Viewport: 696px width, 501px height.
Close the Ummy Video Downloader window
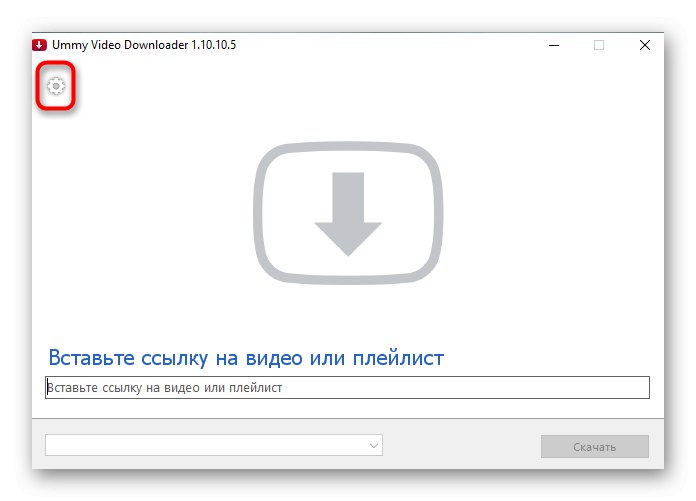[x=645, y=45]
